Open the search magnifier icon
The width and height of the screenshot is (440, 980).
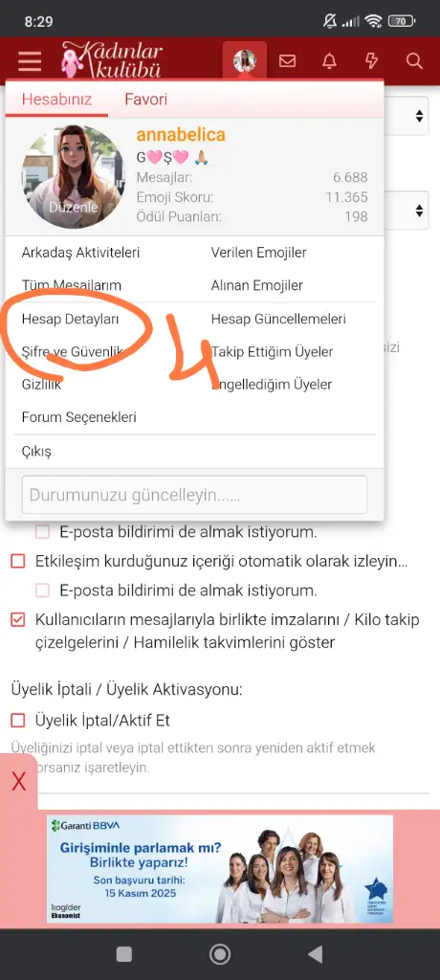tap(414, 60)
